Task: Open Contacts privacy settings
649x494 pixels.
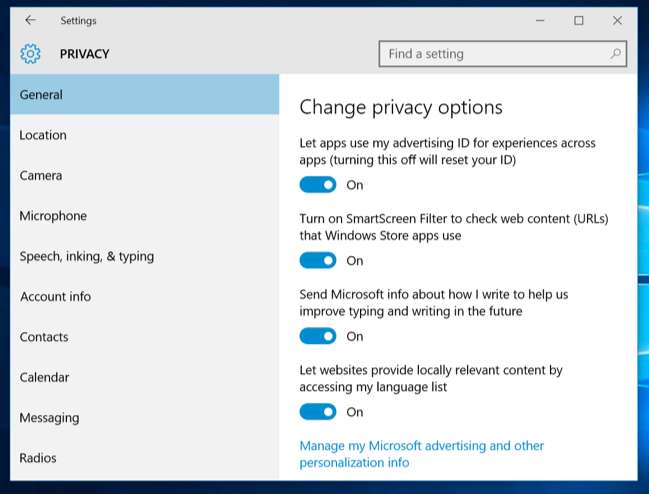Action: click(44, 337)
